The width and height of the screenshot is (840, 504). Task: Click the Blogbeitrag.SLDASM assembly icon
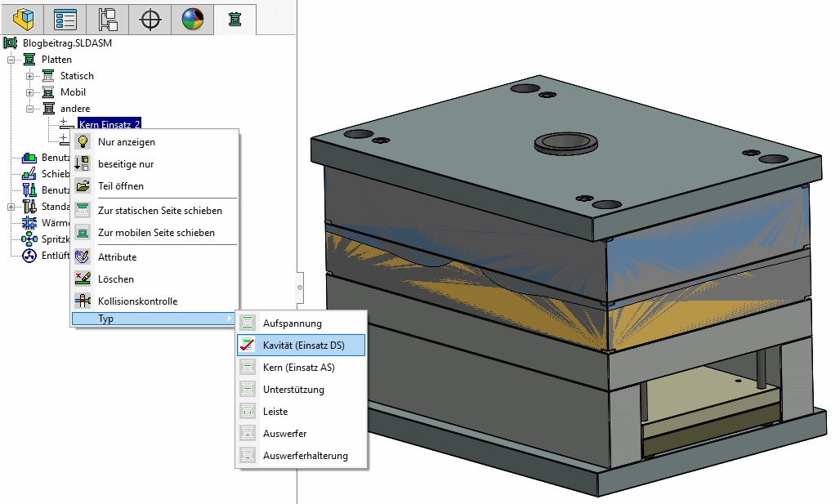coord(10,42)
